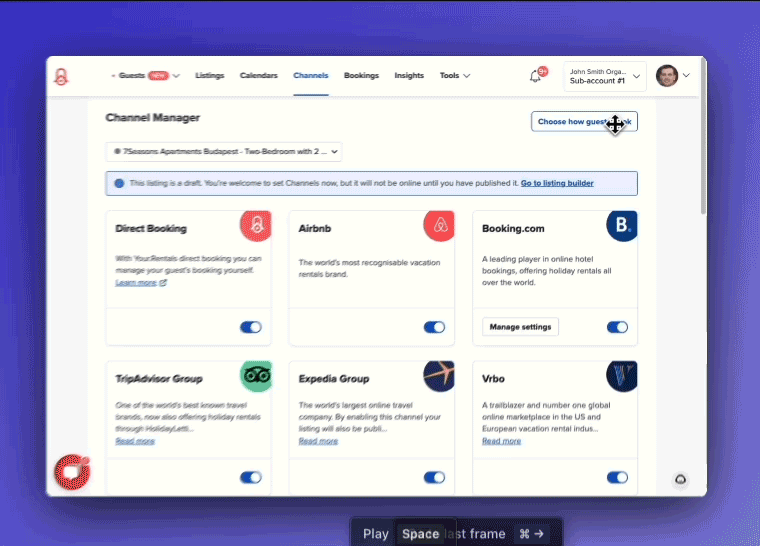Switch to the Bookings tab

[361, 75]
